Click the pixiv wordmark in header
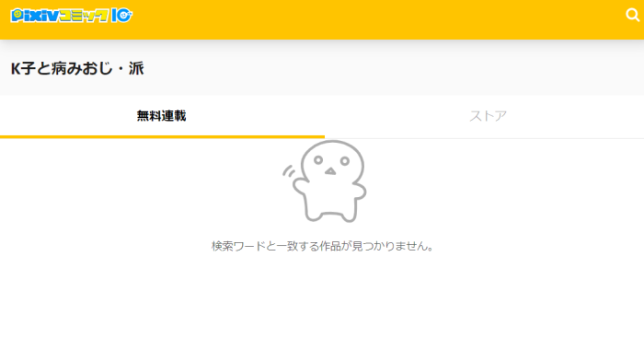Image resolution: width=644 pixels, height=338 pixels. pos(35,16)
